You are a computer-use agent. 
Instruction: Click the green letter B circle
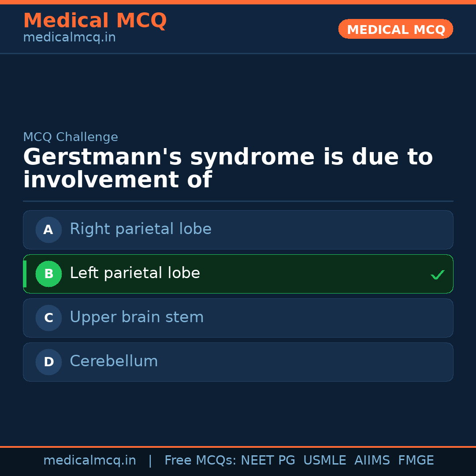coord(48,274)
